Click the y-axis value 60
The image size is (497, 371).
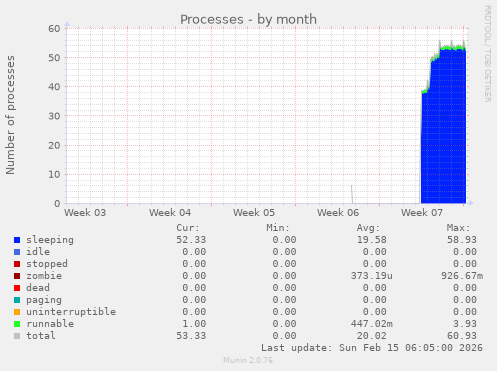tap(54, 29)
